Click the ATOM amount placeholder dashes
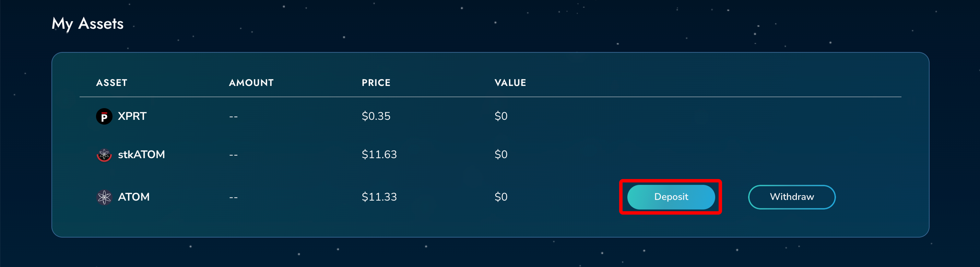 point(233,198)
